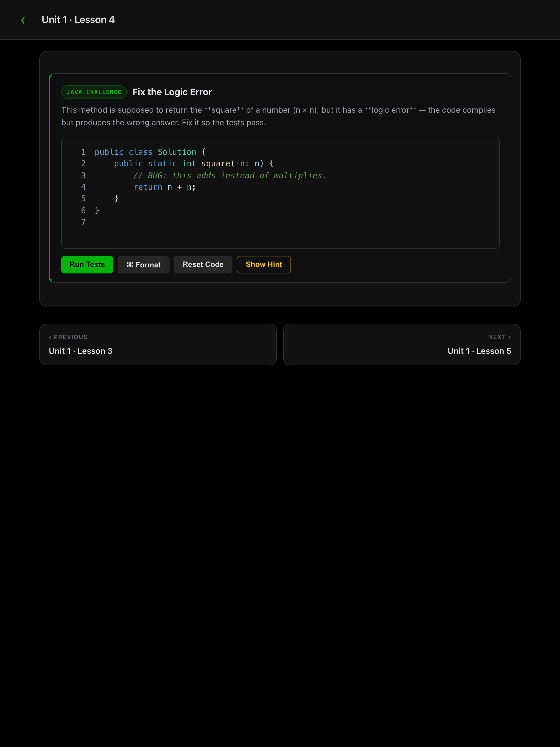Click the Run Tests button
The image size is (560, 747).
[87, 264]
